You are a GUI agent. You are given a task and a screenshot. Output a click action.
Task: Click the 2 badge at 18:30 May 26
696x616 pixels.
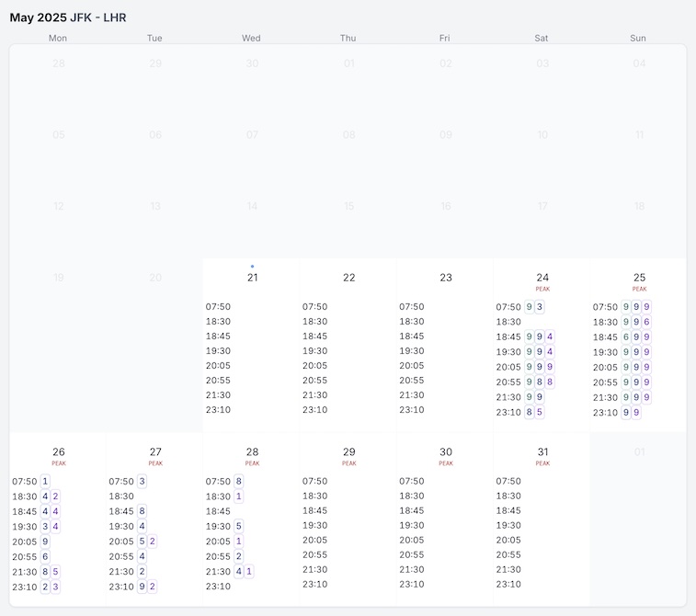tap(55, 496)
